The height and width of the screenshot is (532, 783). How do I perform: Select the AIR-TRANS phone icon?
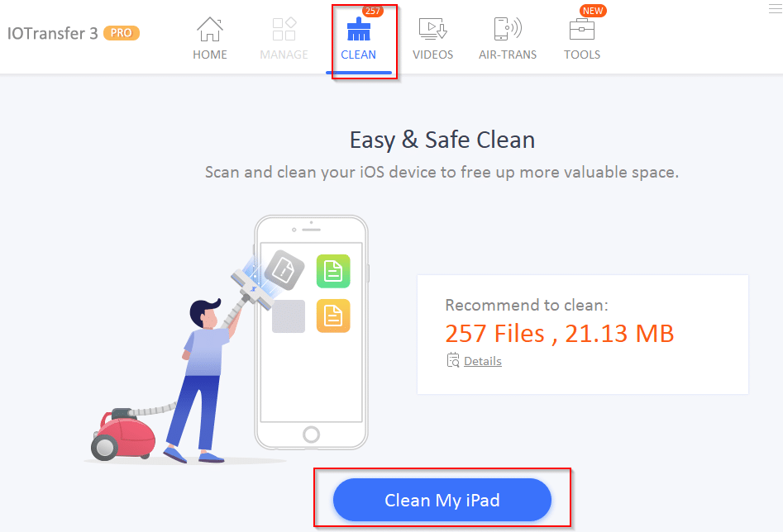tap(508, 29)
